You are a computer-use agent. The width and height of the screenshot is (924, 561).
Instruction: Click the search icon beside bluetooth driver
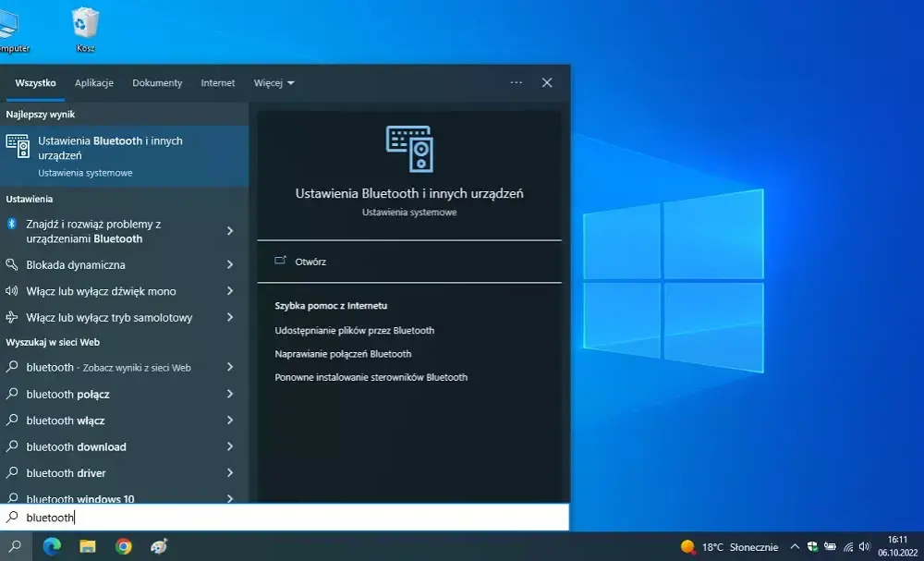[x=12, y=472]
